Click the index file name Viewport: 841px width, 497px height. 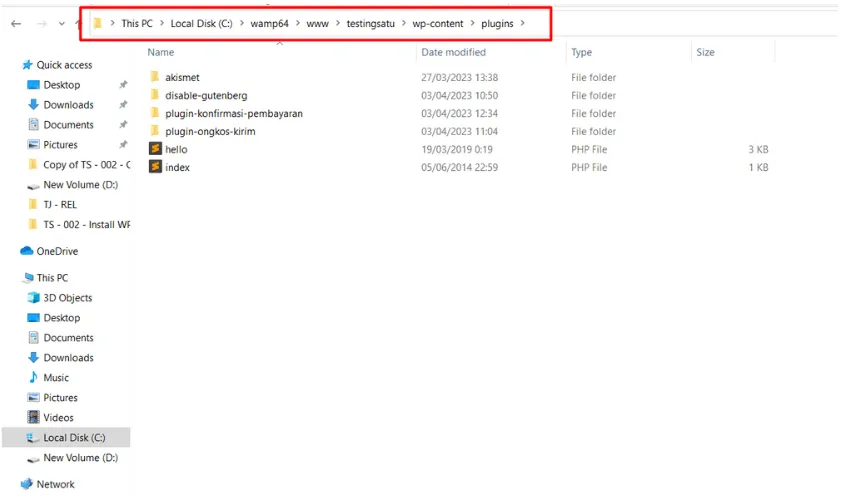point(177,167)
